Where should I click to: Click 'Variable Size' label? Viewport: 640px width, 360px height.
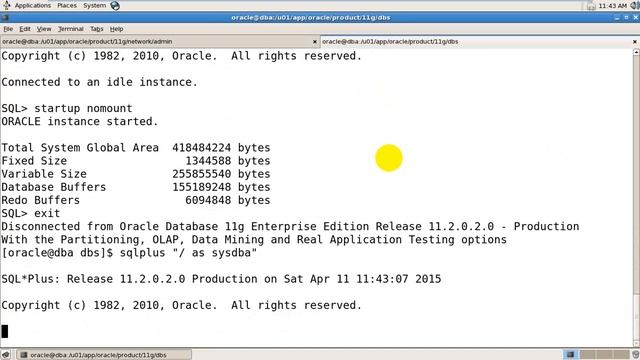(x=44, y=174)
